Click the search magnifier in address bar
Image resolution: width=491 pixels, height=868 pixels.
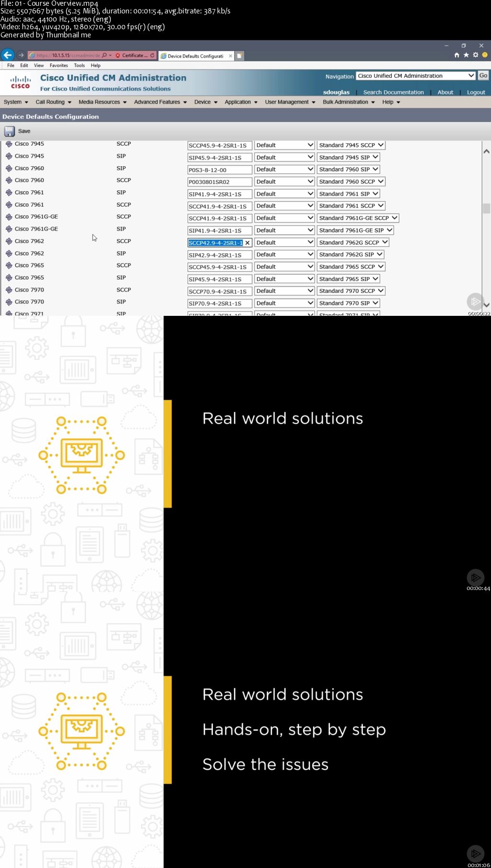point(105,56)
